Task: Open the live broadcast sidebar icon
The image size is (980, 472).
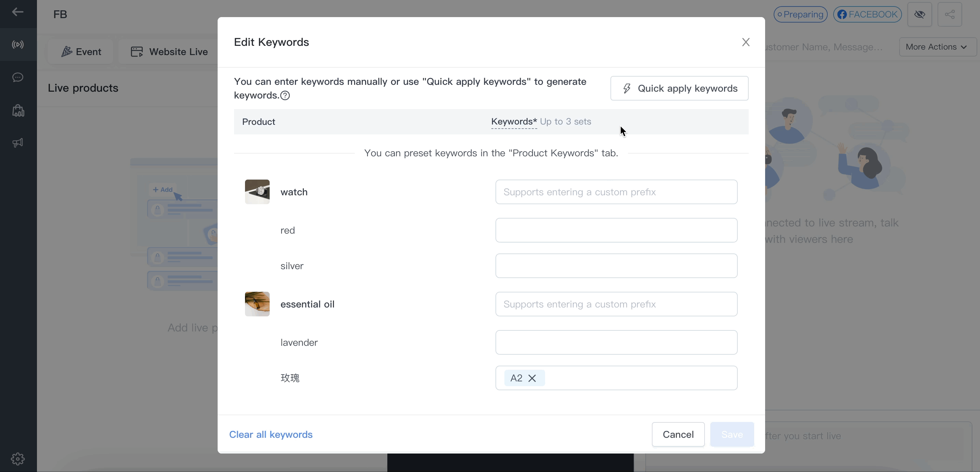Action: point(18,44)
